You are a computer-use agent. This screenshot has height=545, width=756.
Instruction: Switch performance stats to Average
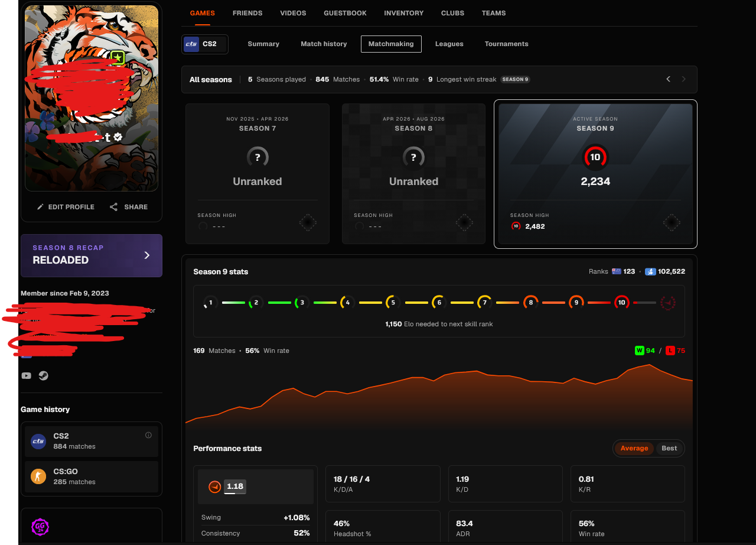[634, 448]
